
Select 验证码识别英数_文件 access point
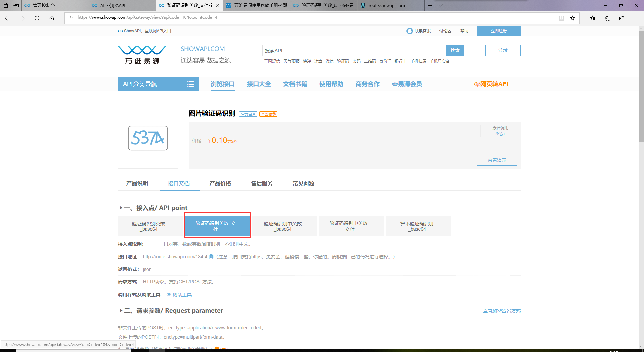click(x=217, y=226)
